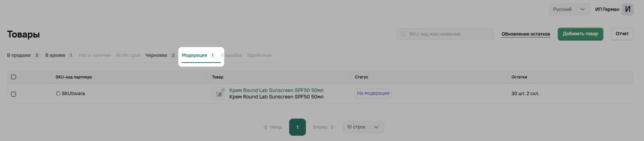Click the ИП Герман profile avatar
The width and height of the screenshot is (644, 141).
pyautogui.click(x=627, y=9)
